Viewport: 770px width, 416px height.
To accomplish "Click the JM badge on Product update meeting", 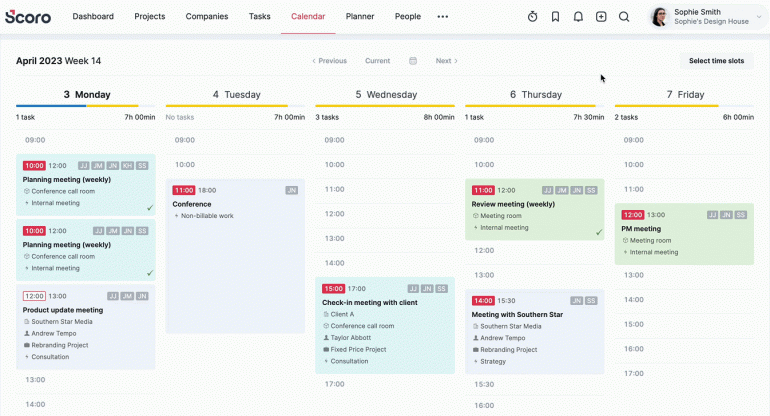I will click(127, 296).
